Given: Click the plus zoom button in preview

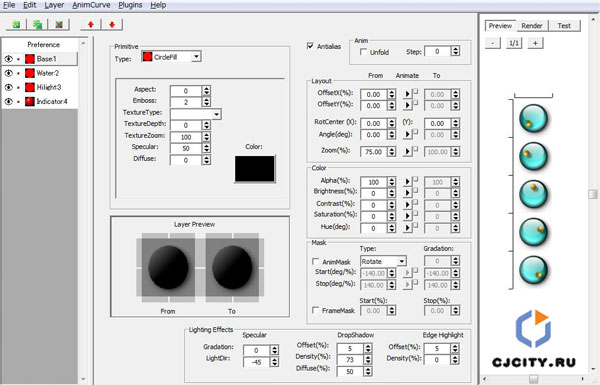Looking at the screenshot, I should (x=535, y=43).
